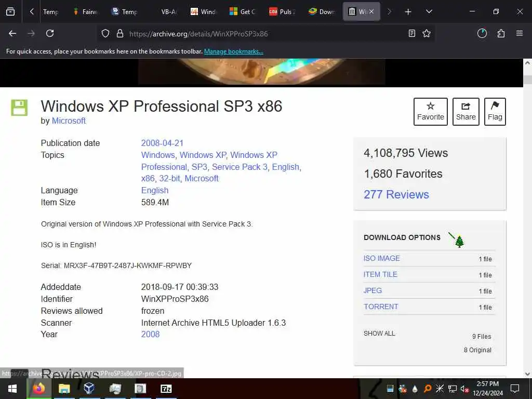Select the serial key text line
This screenshot has width=532, height=399.
116,265
